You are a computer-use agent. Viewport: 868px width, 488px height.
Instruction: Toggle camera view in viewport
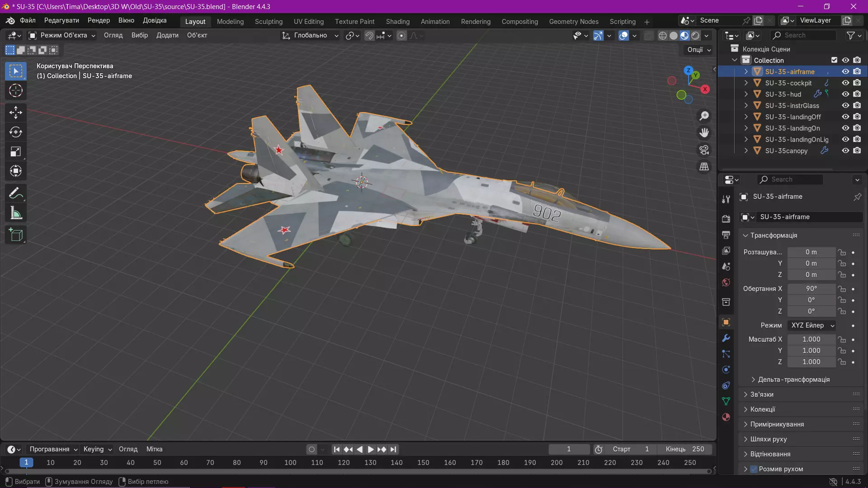(704, 150)
